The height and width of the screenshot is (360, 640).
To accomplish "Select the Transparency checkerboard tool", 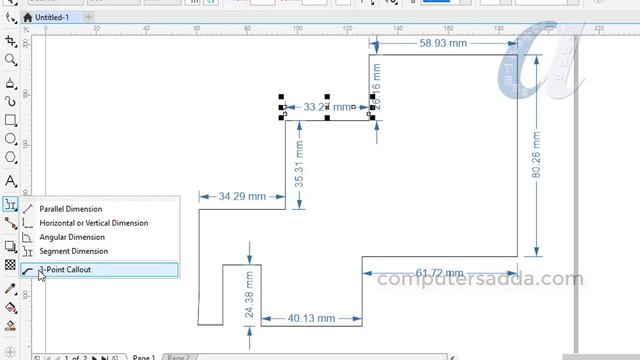I will tap(10, 264).
